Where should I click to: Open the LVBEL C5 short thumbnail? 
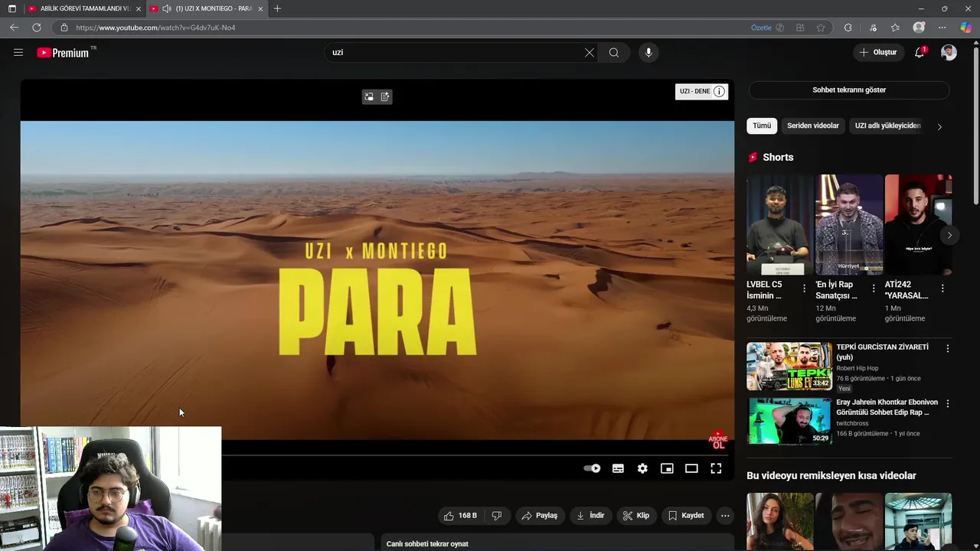coord(779,225)
